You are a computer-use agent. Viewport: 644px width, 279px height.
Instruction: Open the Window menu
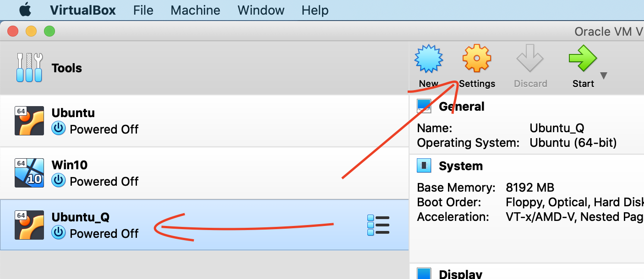[x=261, y=10]
